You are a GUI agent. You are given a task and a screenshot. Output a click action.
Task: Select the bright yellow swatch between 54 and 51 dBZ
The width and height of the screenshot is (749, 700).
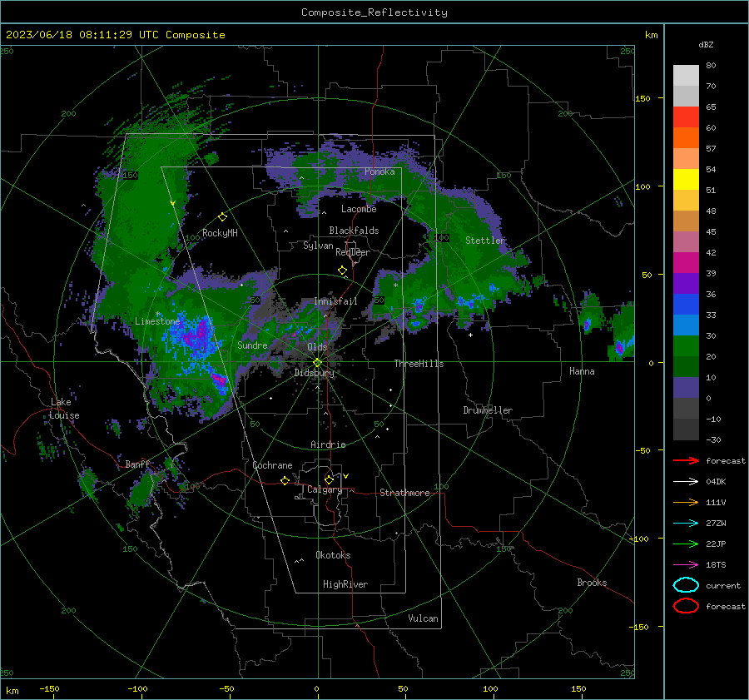[686, 180]
